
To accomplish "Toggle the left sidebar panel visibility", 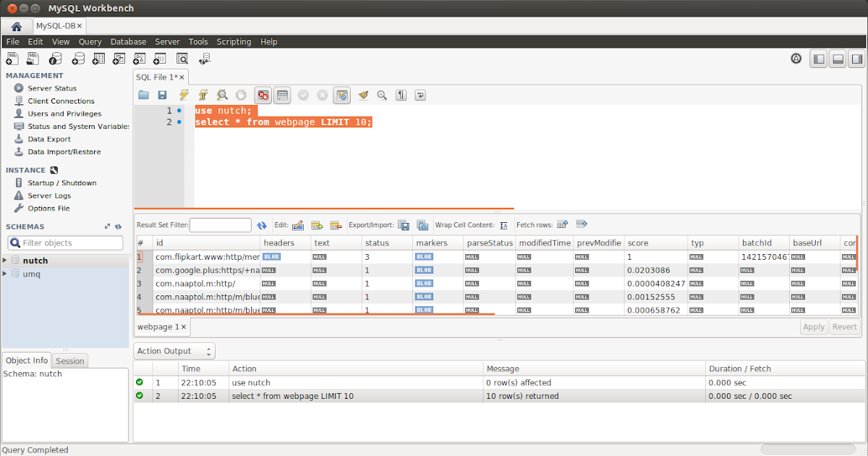I will click(x=819, y=59).
